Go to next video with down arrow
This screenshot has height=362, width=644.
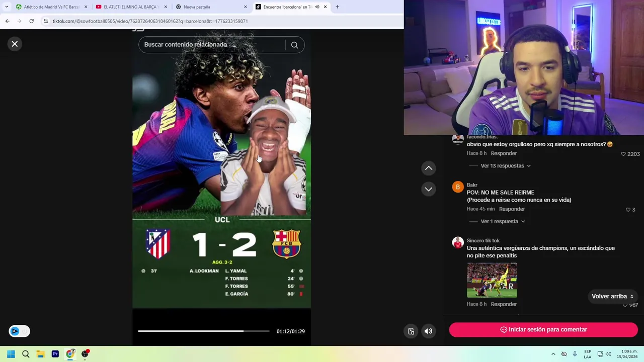429,189
